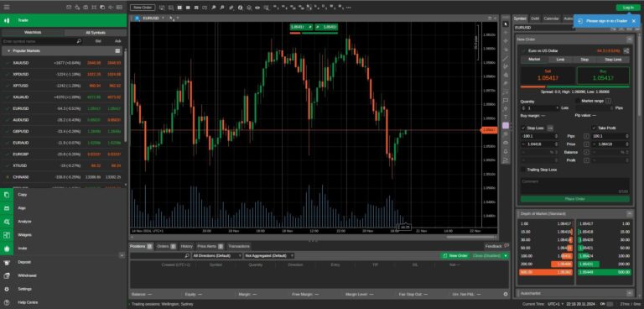Open the Algo section in sidebar
Viewport: 644px width, 309px height.
(x=64, y=208)
